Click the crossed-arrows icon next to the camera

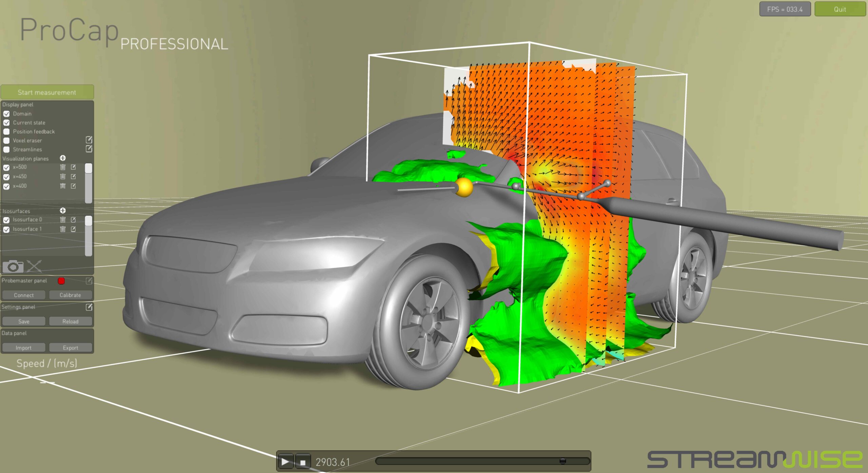[x=34, y=267]
